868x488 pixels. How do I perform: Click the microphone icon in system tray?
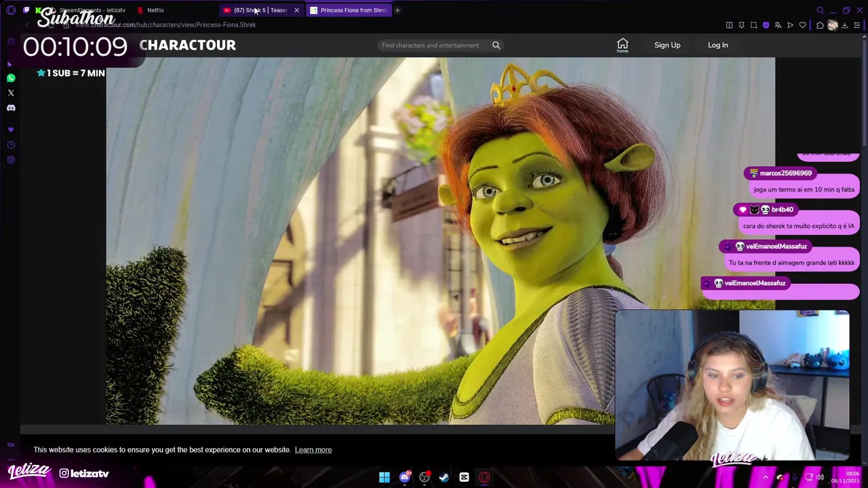tap(794, 477)
